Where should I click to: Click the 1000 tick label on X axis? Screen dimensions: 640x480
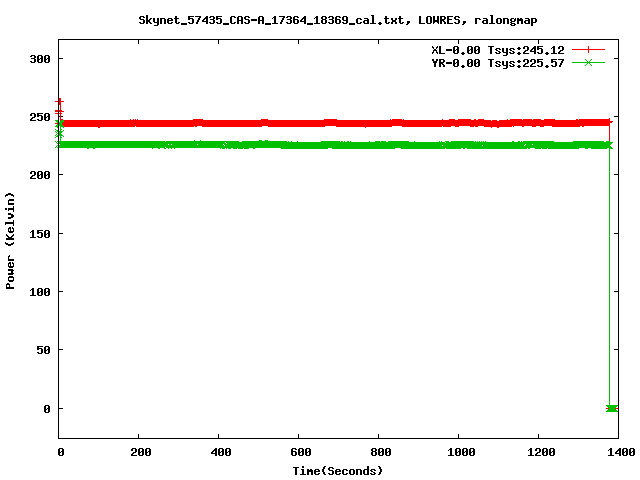[x=461, y=452]
